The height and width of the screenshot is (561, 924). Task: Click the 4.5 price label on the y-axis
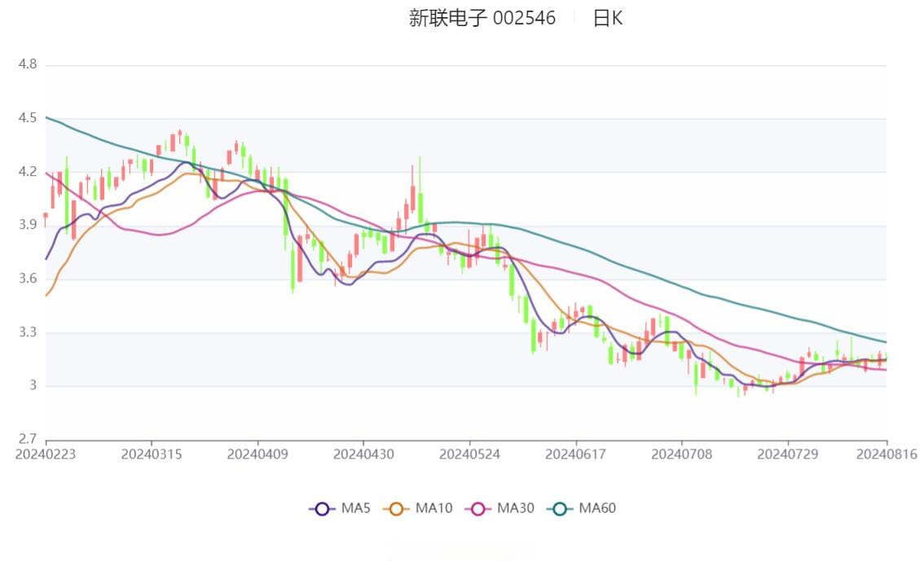[28, 118]
